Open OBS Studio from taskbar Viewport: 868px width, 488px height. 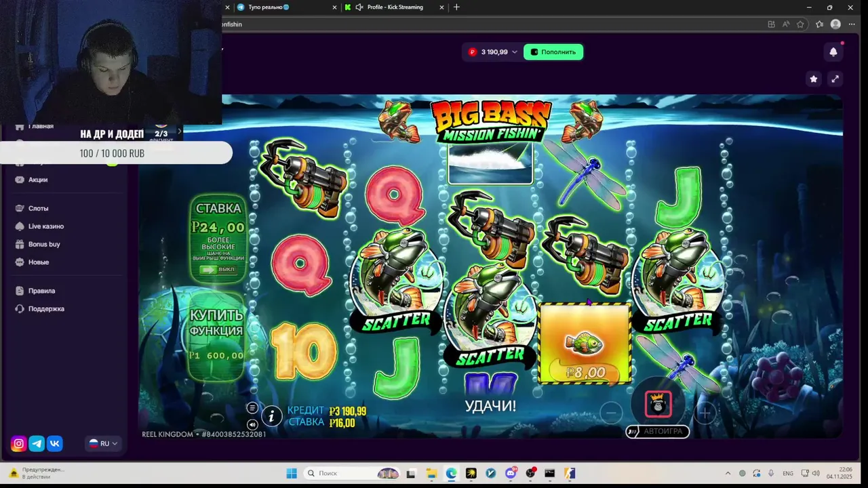(530, 473)
